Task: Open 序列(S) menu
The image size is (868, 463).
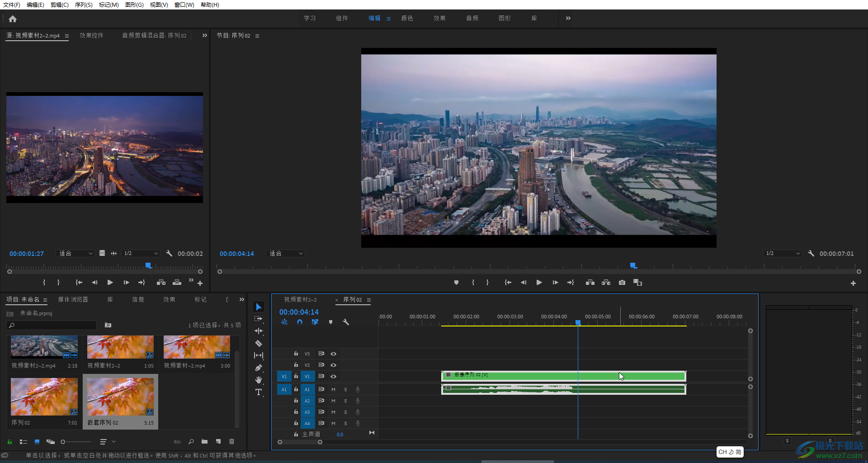Action: (84, 5)
